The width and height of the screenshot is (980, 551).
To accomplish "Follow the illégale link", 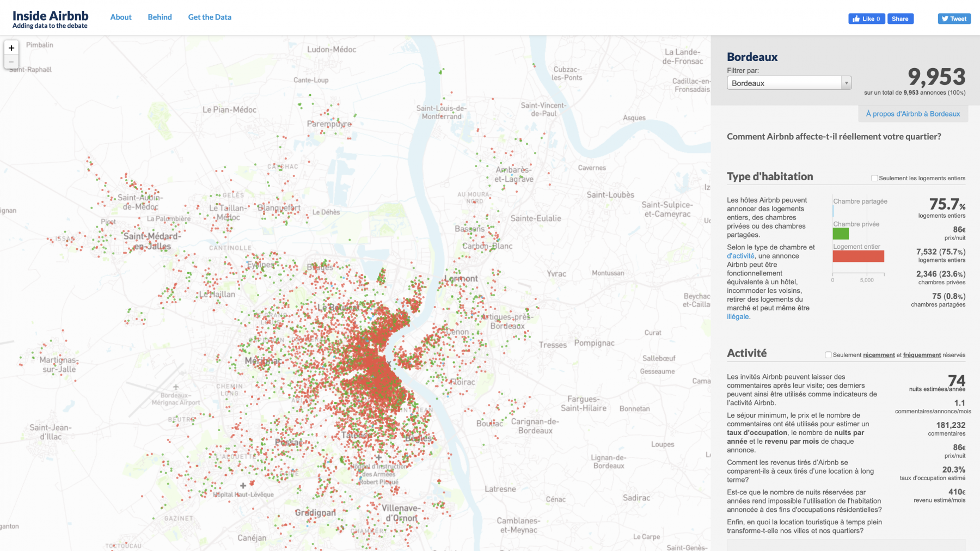I will pyautogui.click(x=738, y=317).
